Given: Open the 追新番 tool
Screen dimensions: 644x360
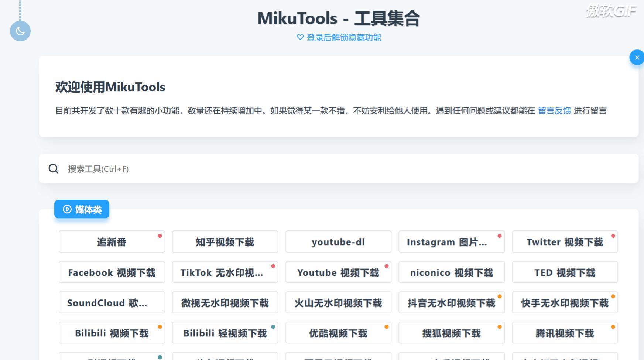Looking at the screenshot, I should pos(112,242).
